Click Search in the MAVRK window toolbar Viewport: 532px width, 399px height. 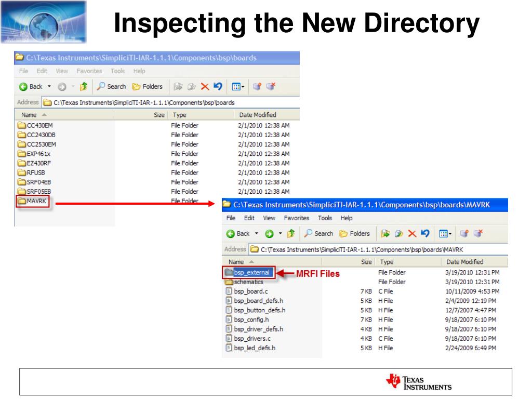coord(318,233)
